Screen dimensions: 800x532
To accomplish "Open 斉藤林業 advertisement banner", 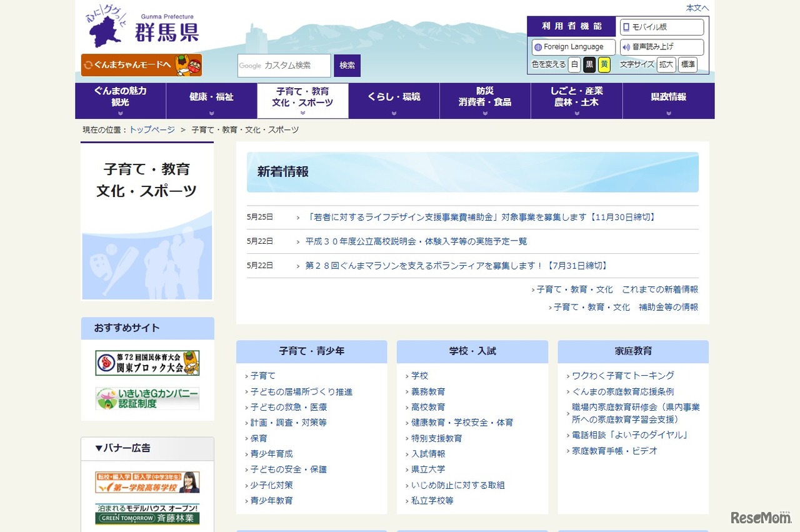I will [147, 514].
